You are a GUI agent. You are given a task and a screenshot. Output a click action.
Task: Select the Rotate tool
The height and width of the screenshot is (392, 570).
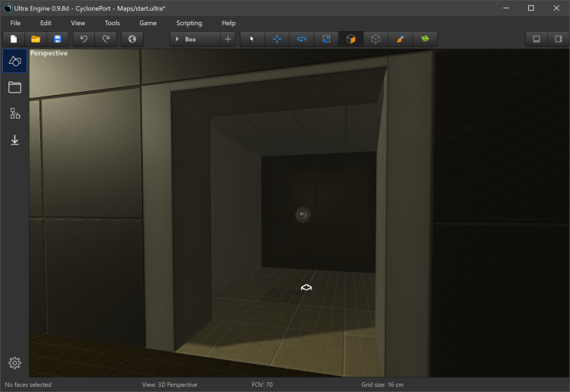pos(302,39)
